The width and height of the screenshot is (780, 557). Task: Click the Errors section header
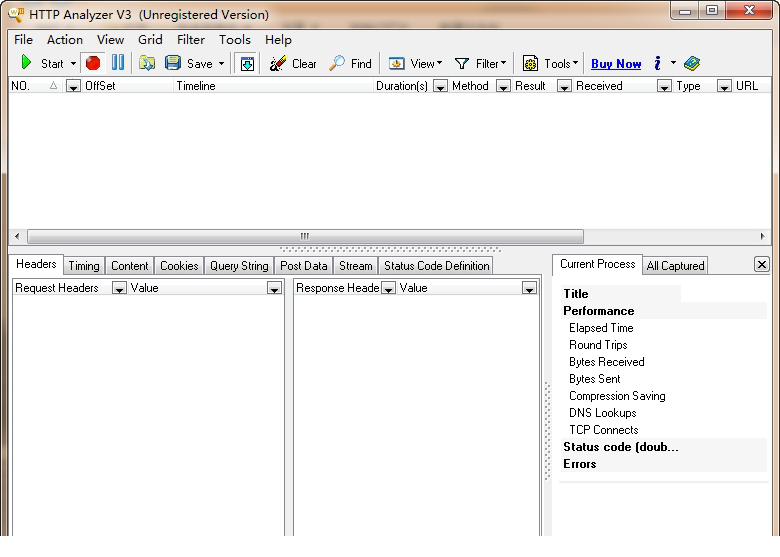664,464
